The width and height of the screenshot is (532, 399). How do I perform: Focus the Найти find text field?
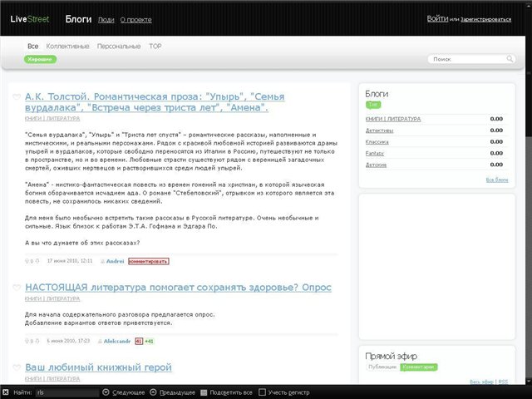(67, 392)
